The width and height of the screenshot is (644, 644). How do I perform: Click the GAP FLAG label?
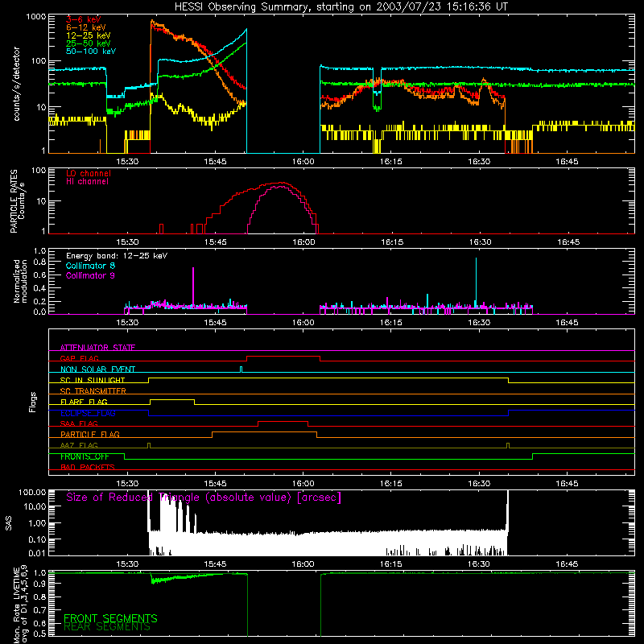pos(79,358)
